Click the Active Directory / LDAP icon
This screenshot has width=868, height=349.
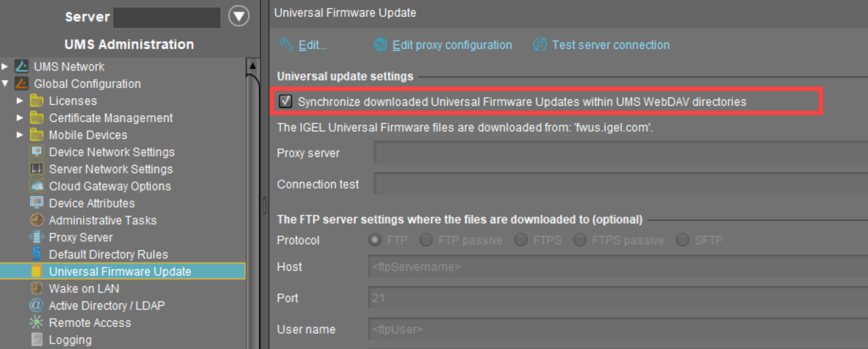click(37, 305)
